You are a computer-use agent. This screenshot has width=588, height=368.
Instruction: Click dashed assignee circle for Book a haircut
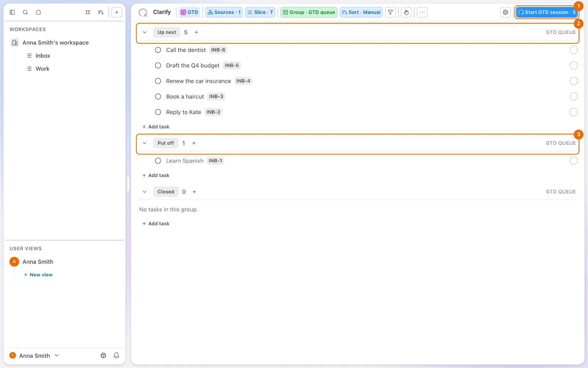point(573,96)
